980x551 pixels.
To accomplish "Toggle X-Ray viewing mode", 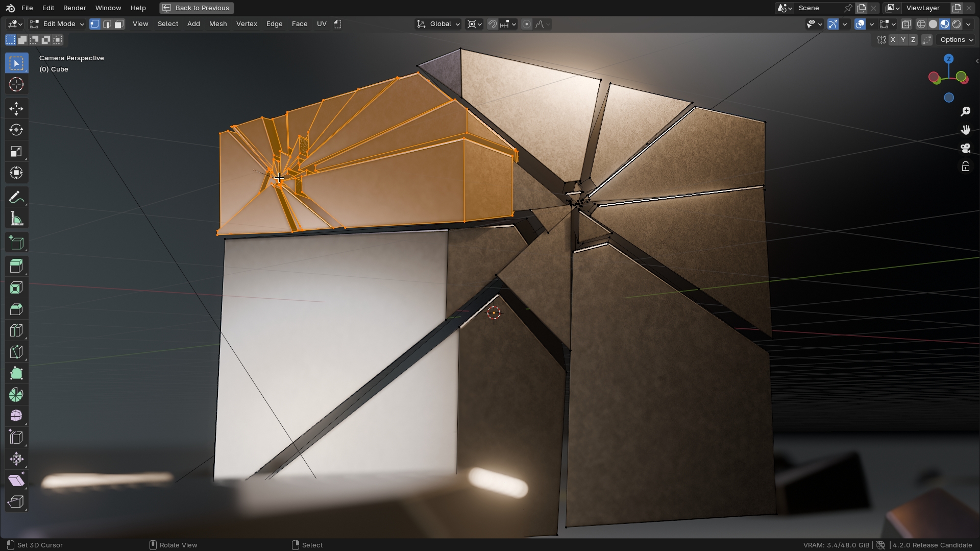I will coord(907,23).
